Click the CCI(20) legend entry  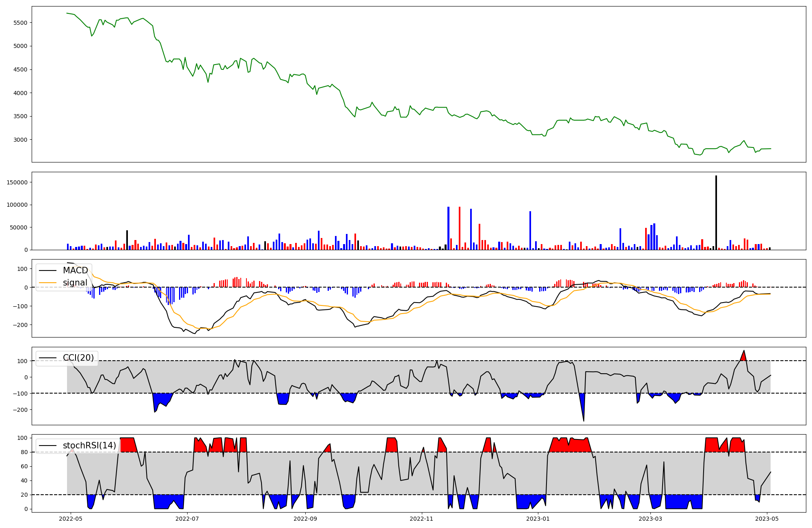pyautogui.click(x=78, y=358)
